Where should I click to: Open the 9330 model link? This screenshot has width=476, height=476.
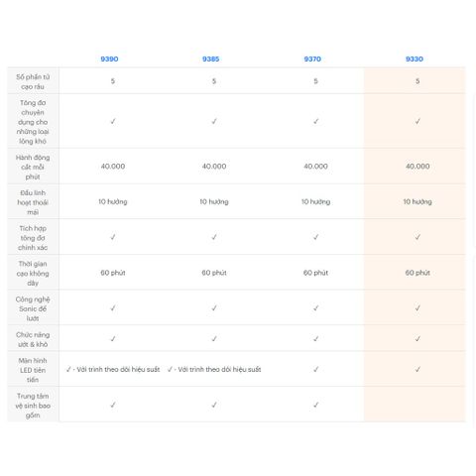click(415, 59)
